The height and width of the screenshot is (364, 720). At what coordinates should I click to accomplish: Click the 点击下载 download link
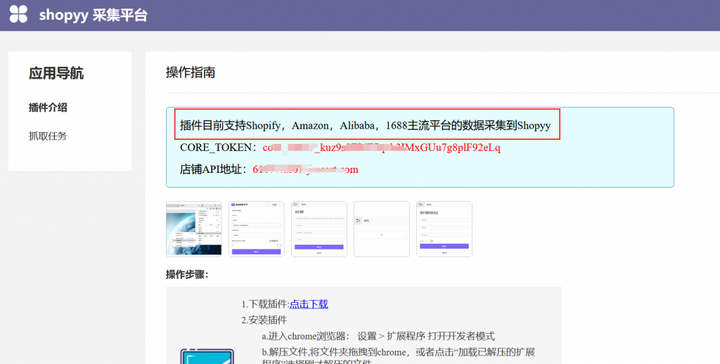309,304
